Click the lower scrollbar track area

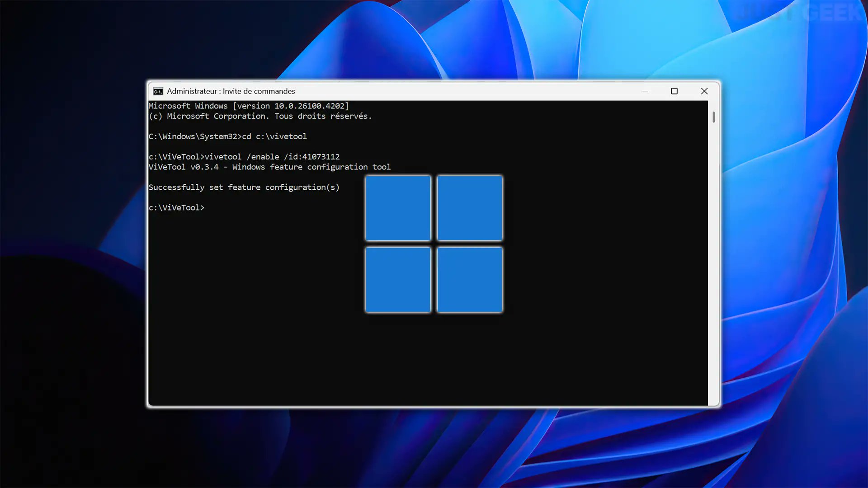pos(714,271)
